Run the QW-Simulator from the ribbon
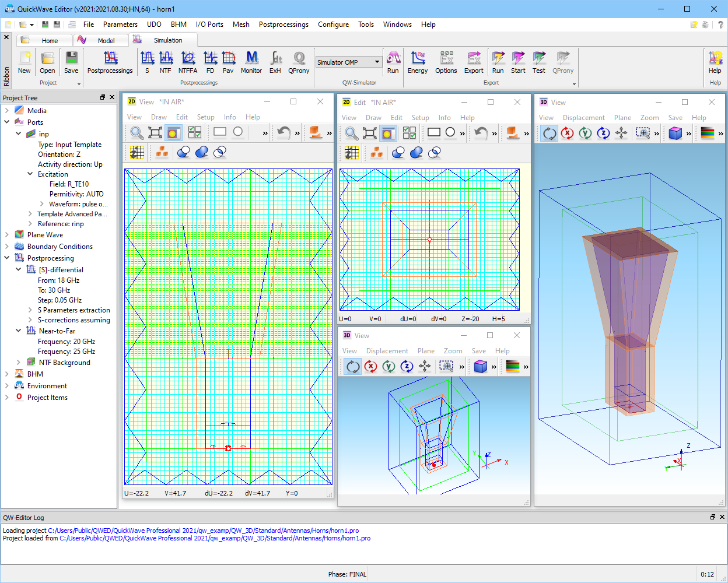The image size is (728, 583). click(x=393, y=62)
